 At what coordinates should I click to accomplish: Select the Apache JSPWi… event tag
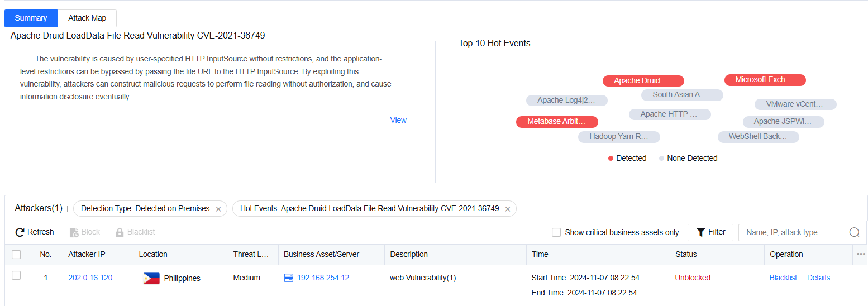783,122
